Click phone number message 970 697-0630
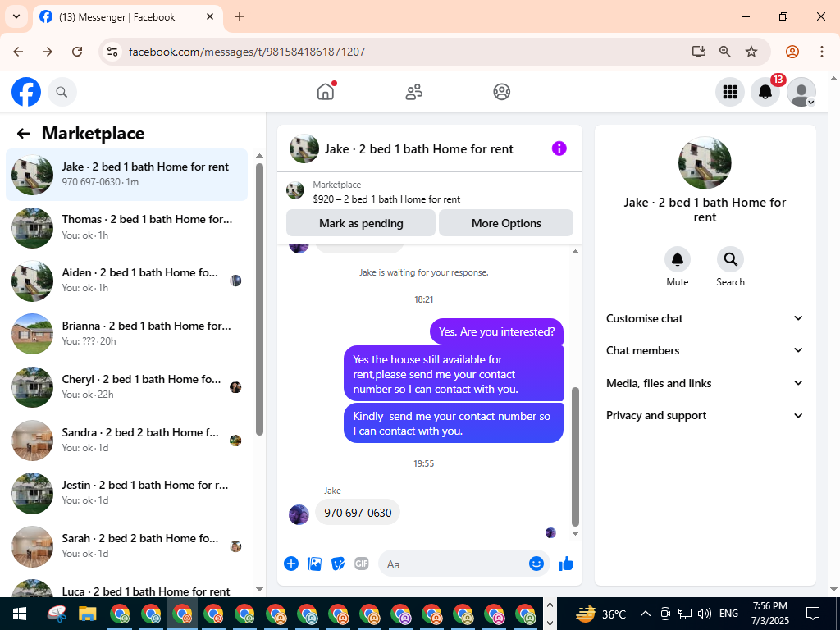The width and height of the screenshot is (840, 630). tap(358, 513)
